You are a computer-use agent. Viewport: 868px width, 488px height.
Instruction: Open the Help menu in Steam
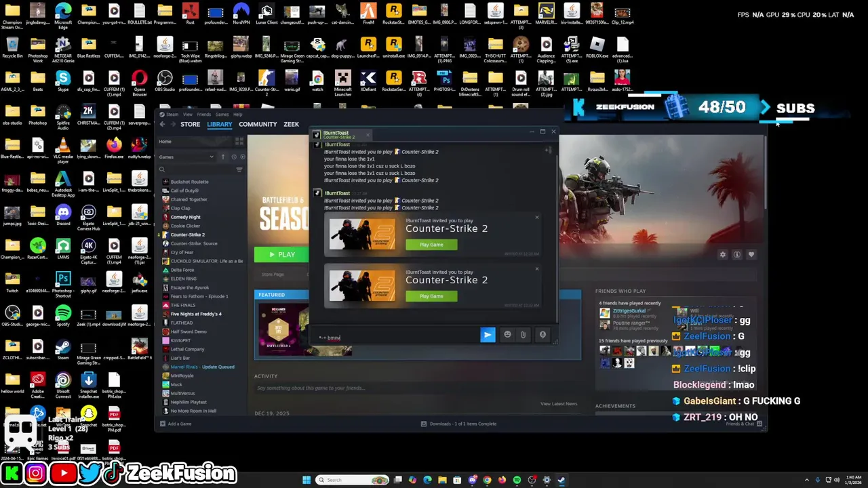pos(238,115)
